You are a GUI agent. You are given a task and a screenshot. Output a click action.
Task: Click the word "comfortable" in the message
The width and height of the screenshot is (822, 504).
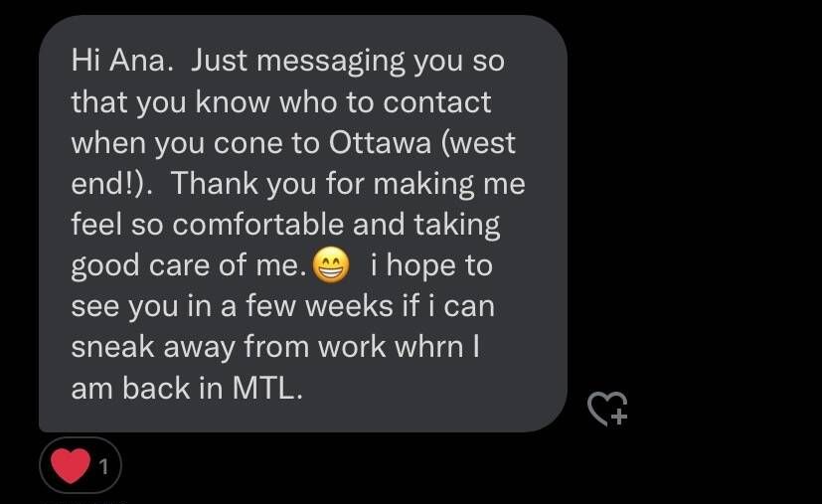[x=257, y=224]
